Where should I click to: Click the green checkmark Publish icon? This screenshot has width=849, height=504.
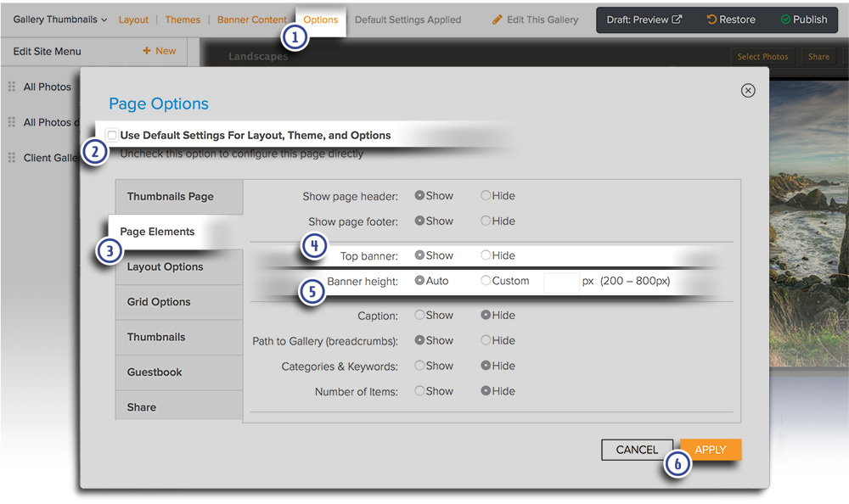[x=785, y=20]
